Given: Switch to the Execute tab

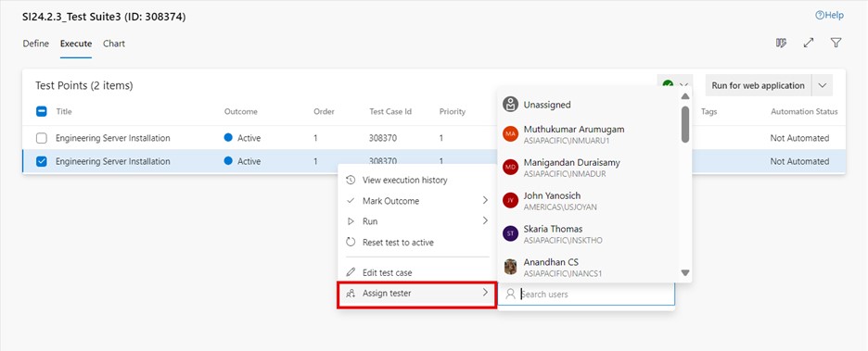Looking at the screenshot, I should pyautogui.click(x=76, y=44).
